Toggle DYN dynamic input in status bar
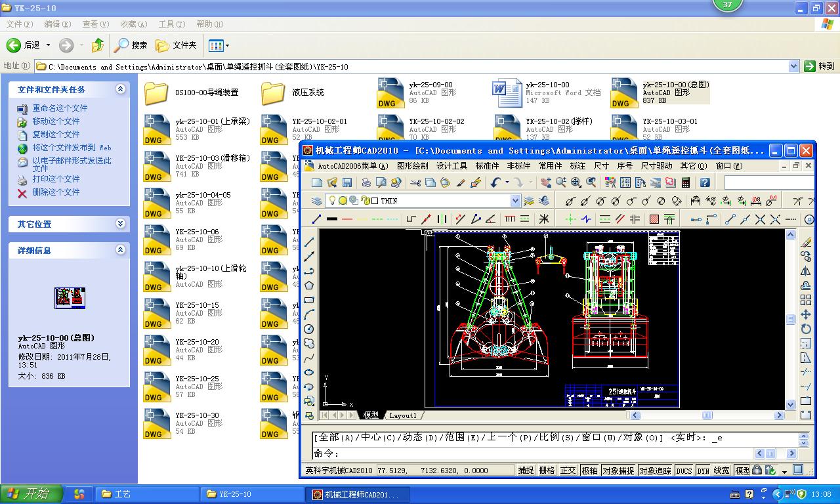 coord(703,471)
